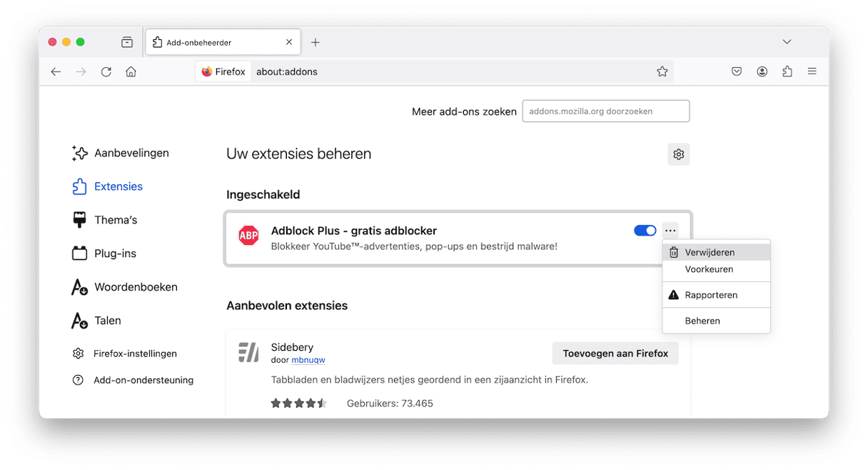Open the extensions puzzle icon in toolbar
Screen dimensions: 868x470
coord(787,71)
